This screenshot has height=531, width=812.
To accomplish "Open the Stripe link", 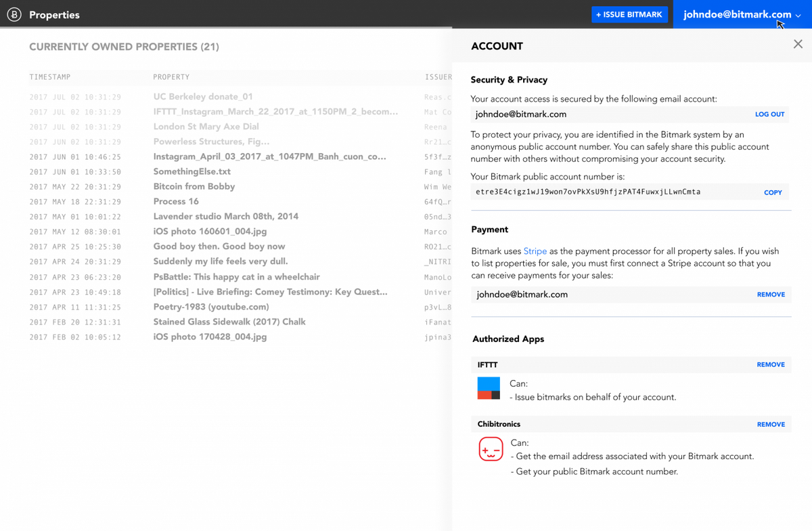I will tap(535, 251).
